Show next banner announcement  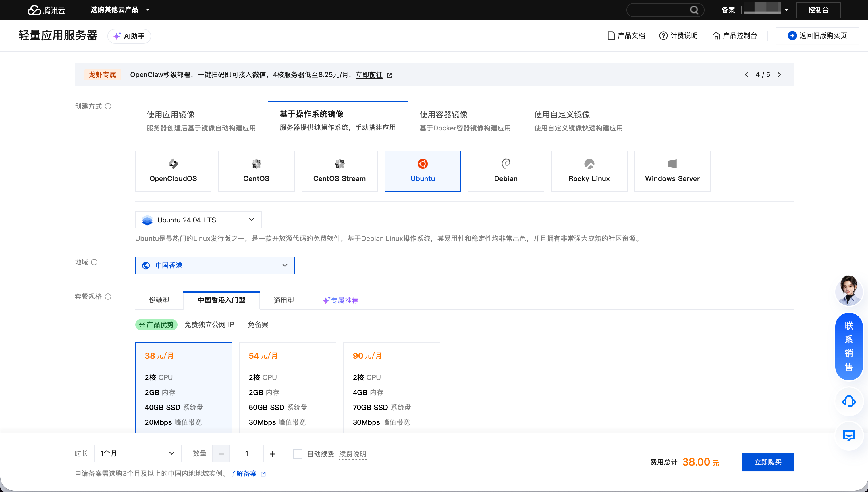779,75
